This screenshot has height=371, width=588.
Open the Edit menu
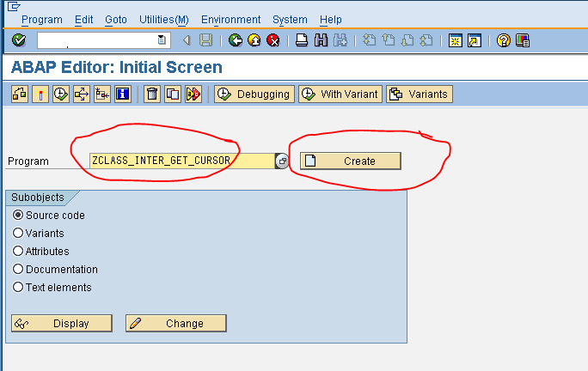[x=83, y=20]
